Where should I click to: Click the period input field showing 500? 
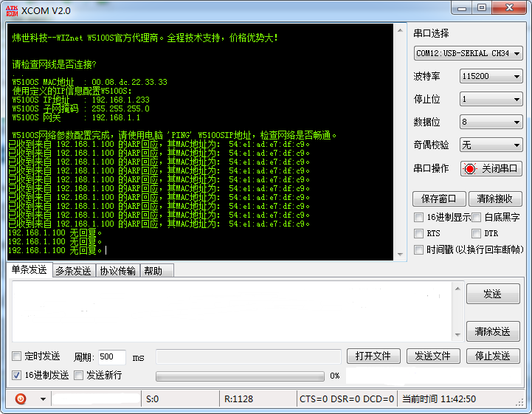pos(112,356)
